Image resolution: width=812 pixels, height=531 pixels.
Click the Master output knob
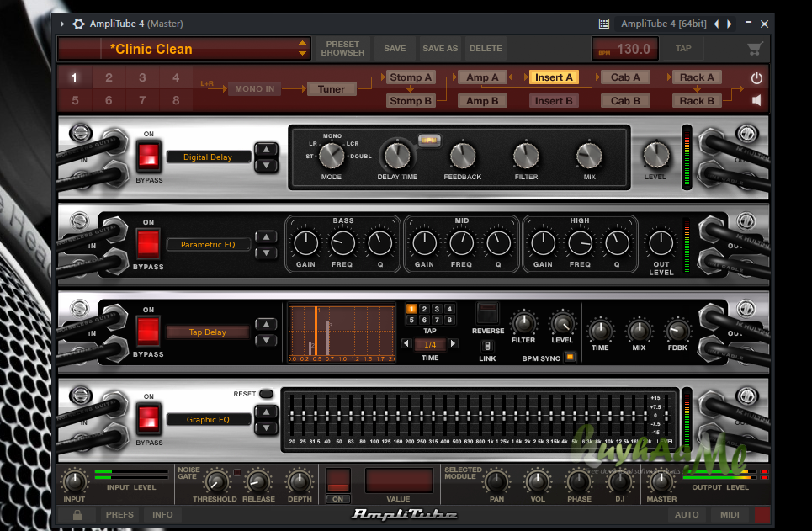661,482
